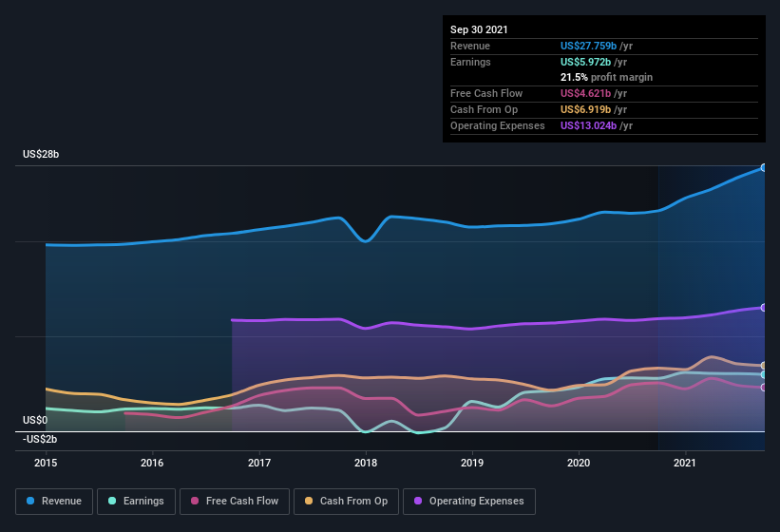780x532 pixels.
Task: Toggle the Revenue legend button
Action: (54, 502)
